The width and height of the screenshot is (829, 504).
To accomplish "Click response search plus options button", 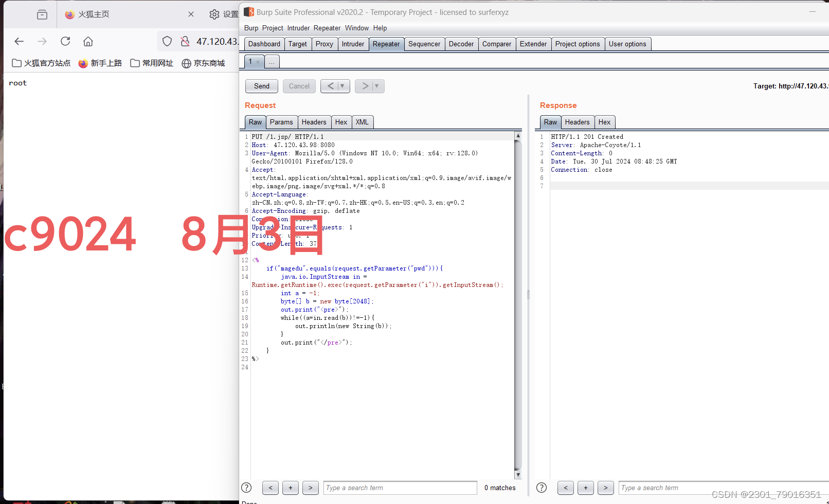I will click(x=586, y=488).
